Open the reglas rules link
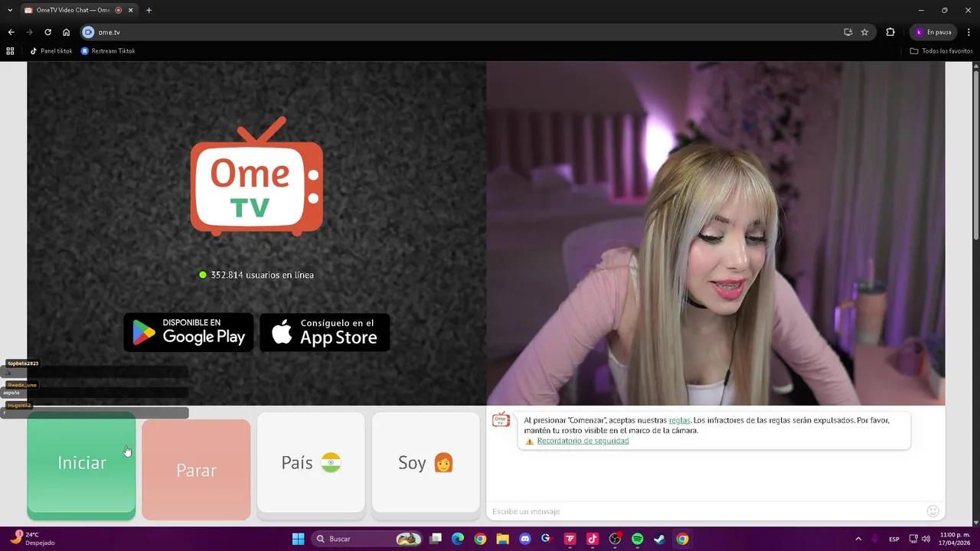 tap(679, 420)
